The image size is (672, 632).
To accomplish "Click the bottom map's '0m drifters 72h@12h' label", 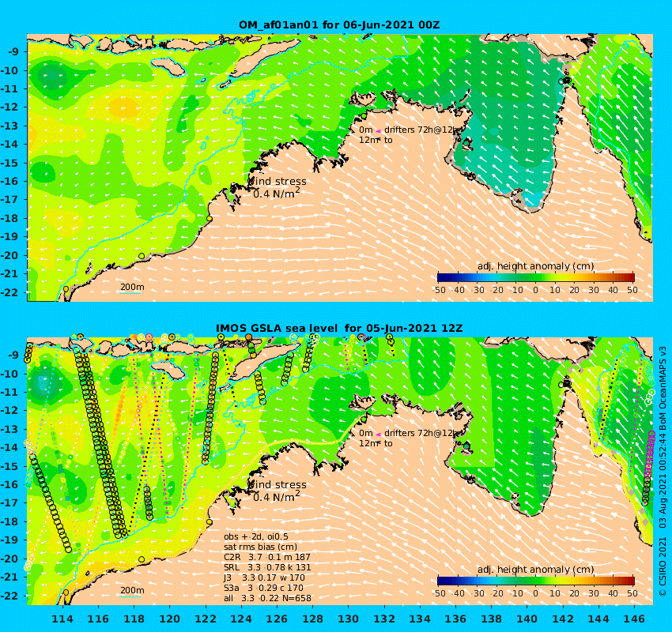I will 409,433.
